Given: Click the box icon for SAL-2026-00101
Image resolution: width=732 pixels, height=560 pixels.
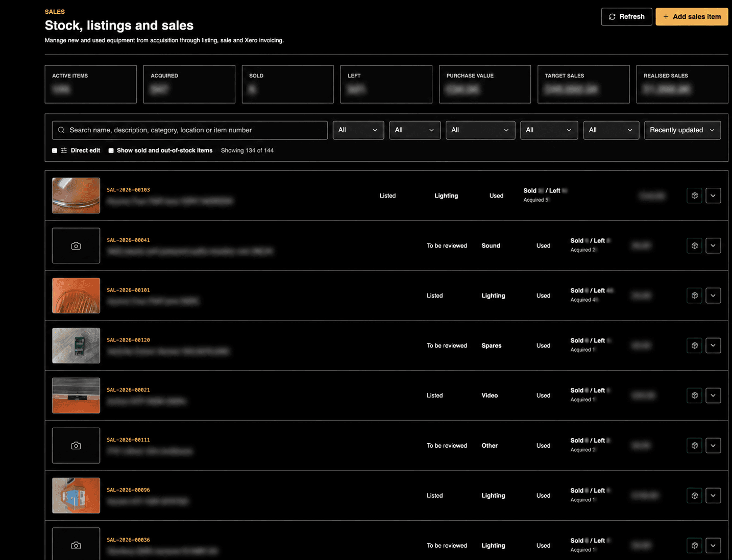Looking at the screenshot, I should click(x=694, y=296).
